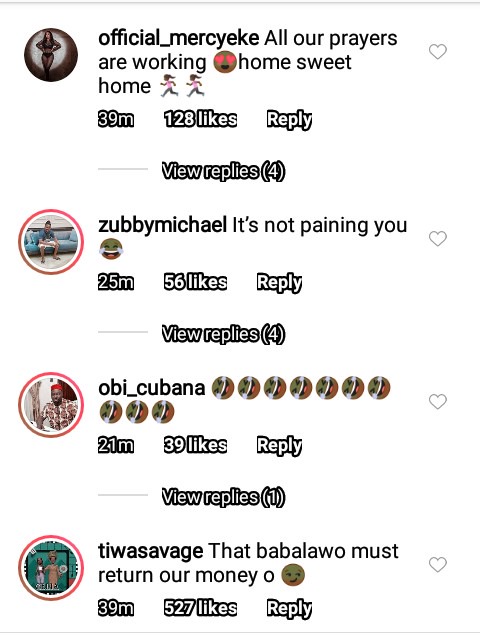Reply to official_mercyeke's comment
The height and width of the screenshot is (637, 480).
pyautogui.click(x=289, y=119)
